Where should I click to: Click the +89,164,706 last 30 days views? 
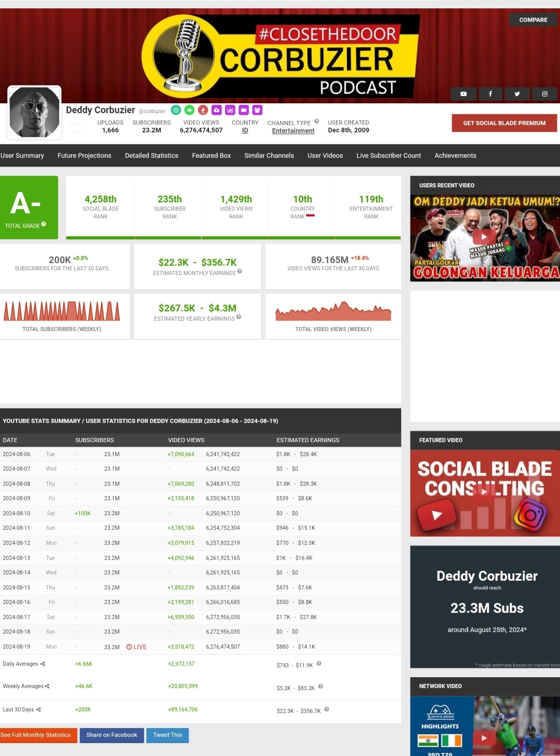(183, 710)
